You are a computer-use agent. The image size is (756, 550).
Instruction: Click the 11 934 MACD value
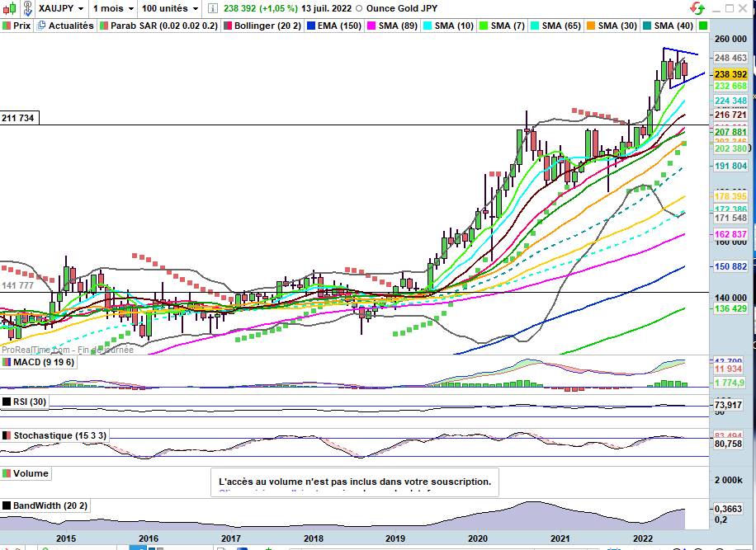tap(728, 369)
